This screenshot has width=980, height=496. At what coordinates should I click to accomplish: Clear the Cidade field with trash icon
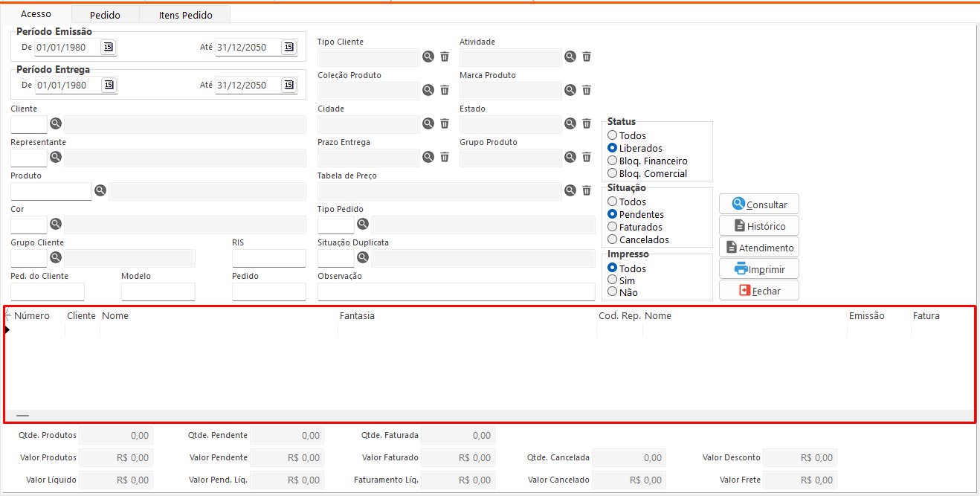click(x=445, y=123)
